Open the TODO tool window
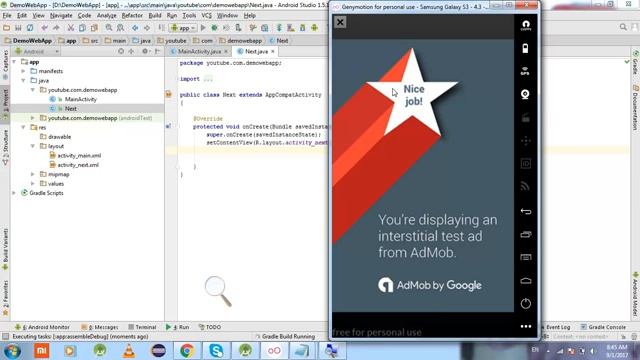This screenshot has height=360, width=640. (210, 327)
